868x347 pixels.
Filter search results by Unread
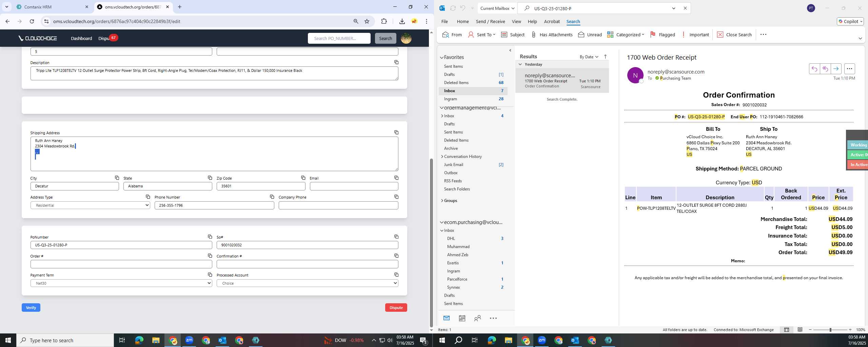coord(590,35)
